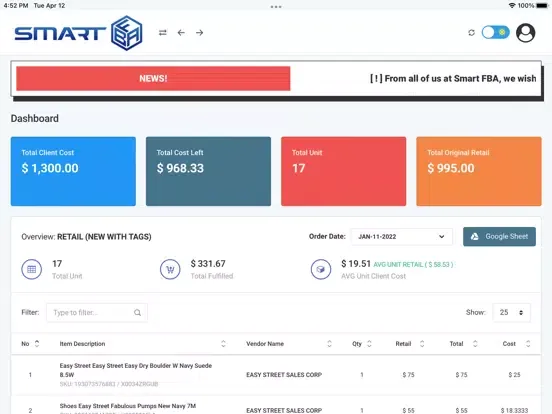Viewport: 552px width, 414px height.
Task: Click EASY STREET SALES CORP in row 1
Action: [x=284, y=375]
